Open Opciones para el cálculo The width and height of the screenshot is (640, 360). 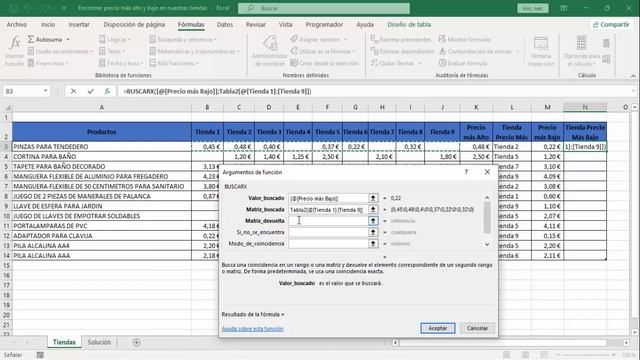pos(582,51)
